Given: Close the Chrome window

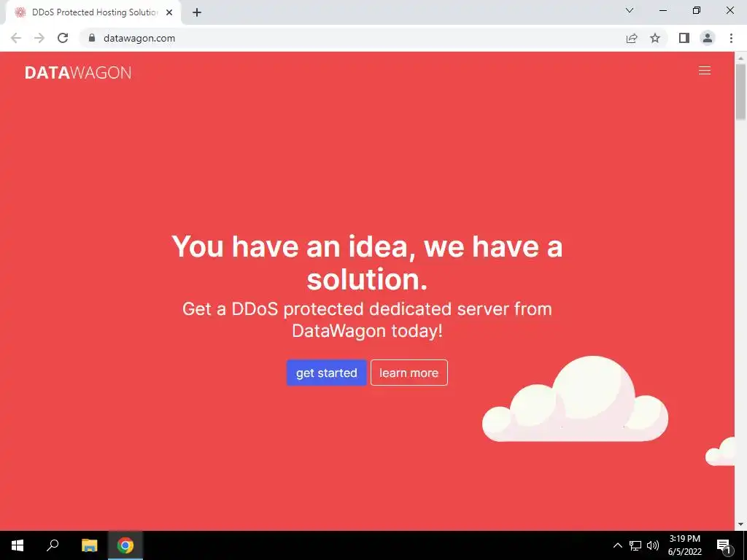Looking at the screenshot, I should 729,10.
